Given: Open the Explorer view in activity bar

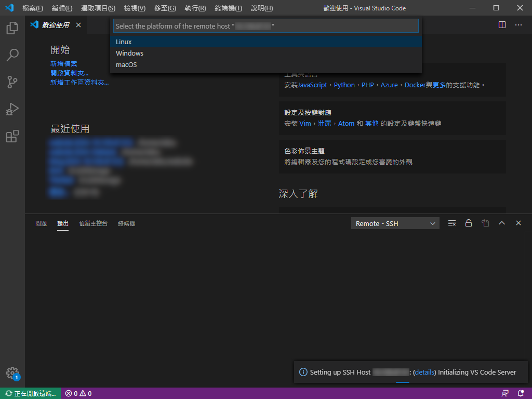Looking at the screenshot, I should [x=12, y=28].
